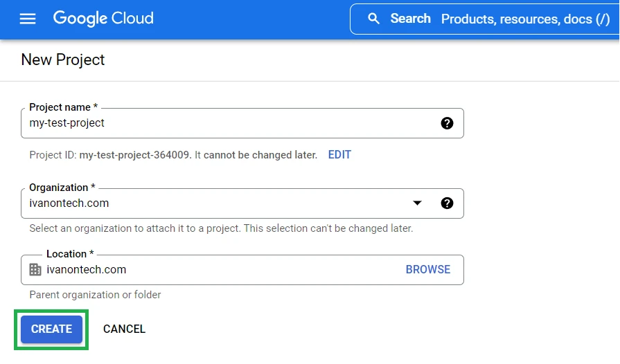
Task: Focus the Project name text field
Action: click(229, 123)
